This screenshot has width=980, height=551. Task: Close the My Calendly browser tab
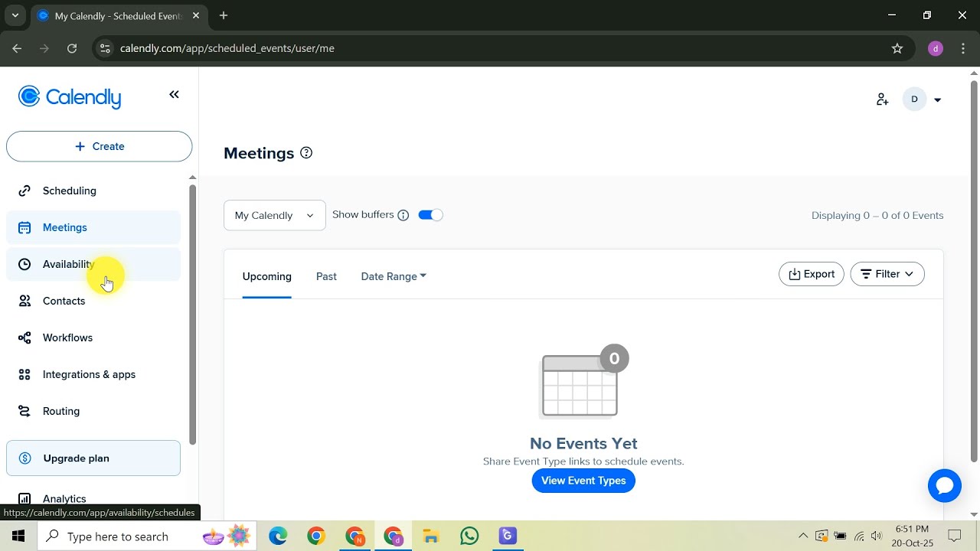click(x=197, y=15)
